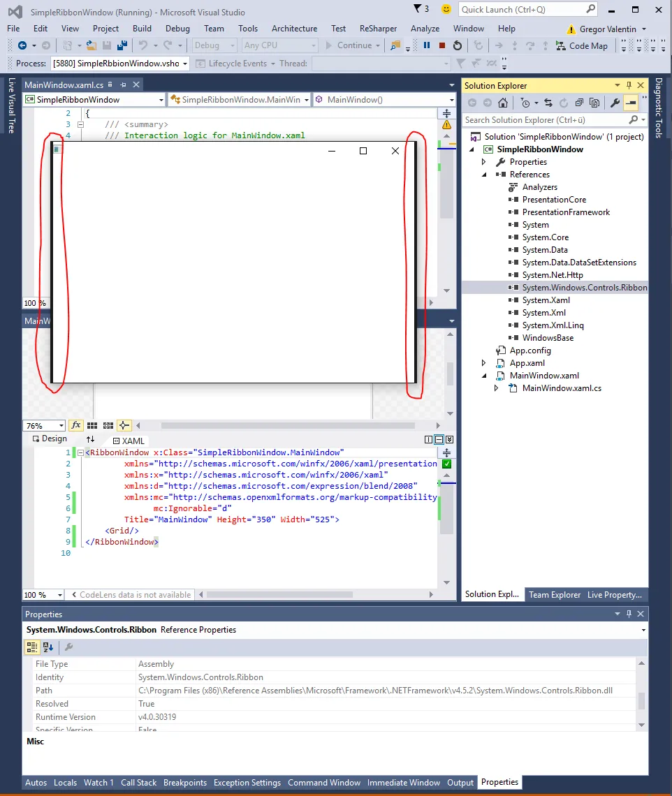Image resolution: width=672 pixels, height=796 pixels.
Task: Expand MainWindow.xaml.cs node
Action: 496,388
